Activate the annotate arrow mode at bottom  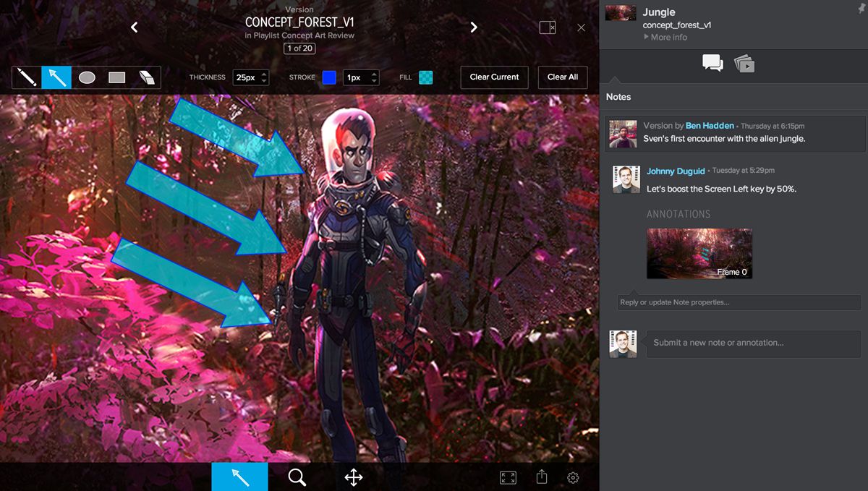point(239,477)
